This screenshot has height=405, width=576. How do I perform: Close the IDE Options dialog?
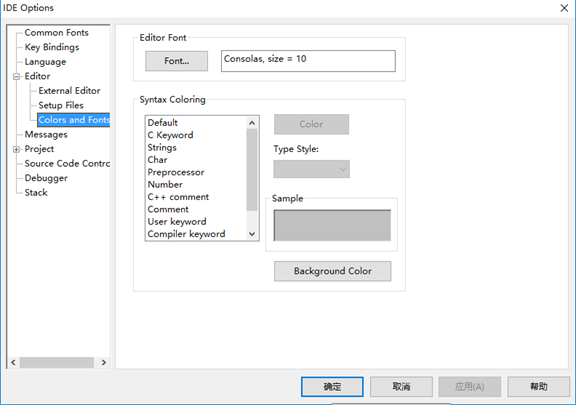[564, 8]
